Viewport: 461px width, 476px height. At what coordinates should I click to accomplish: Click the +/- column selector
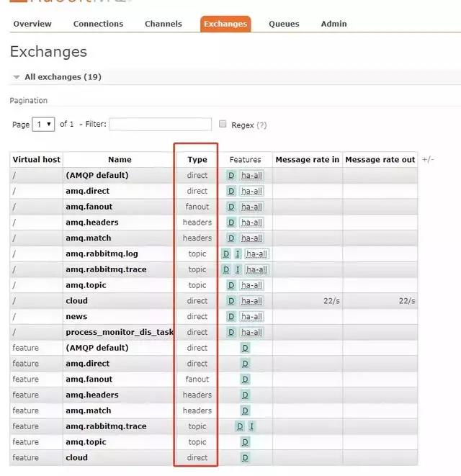[x=428, y=159]
